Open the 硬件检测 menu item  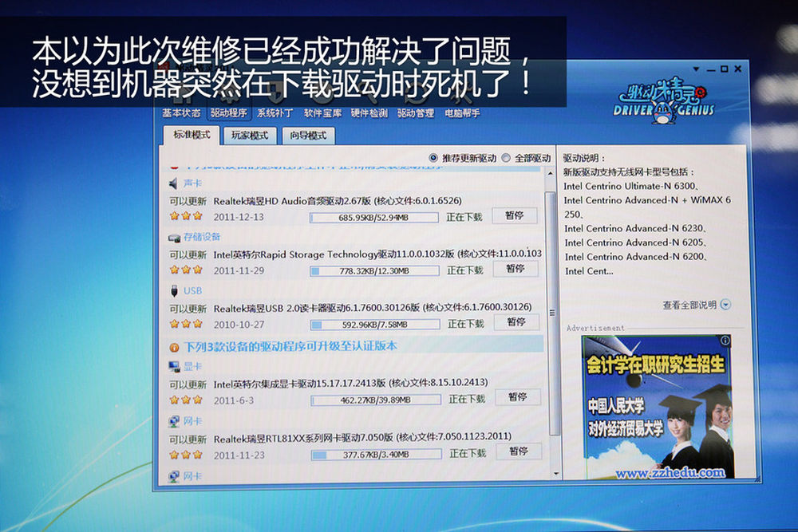coord(369,113)
